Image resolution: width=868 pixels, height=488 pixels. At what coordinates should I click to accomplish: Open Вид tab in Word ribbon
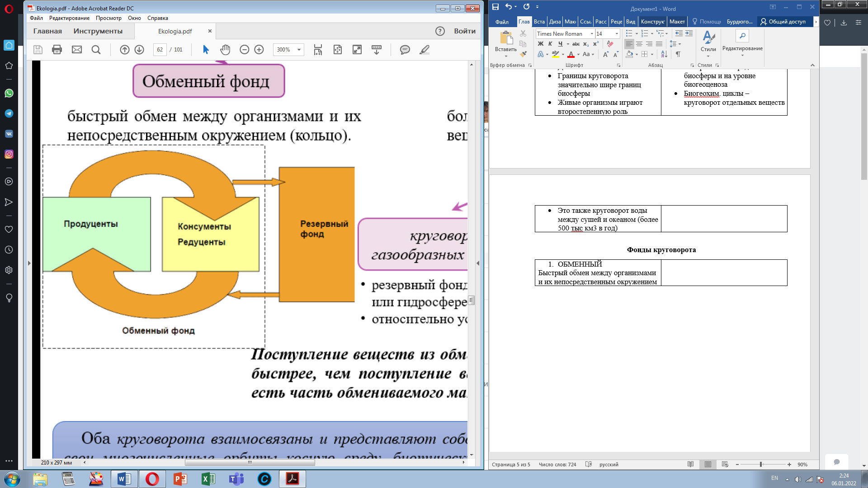pos(631,22)
